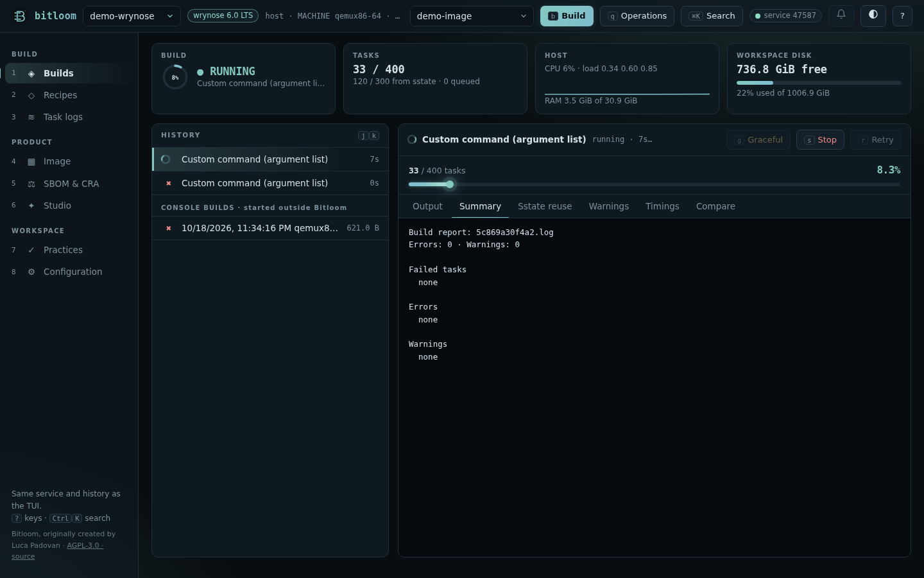The image size is (924, 578).
Task: Click the Retry button
Action: pyautogui.click(x=876, y=140)
